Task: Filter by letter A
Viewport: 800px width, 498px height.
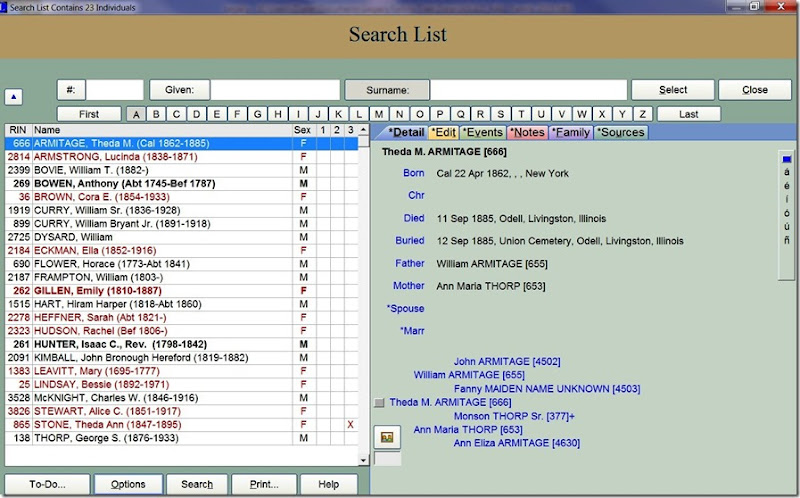Action: point(136,114)
